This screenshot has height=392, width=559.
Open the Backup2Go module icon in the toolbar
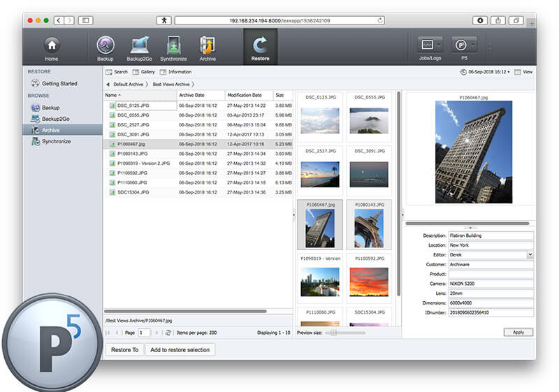(x=139, y=45)
